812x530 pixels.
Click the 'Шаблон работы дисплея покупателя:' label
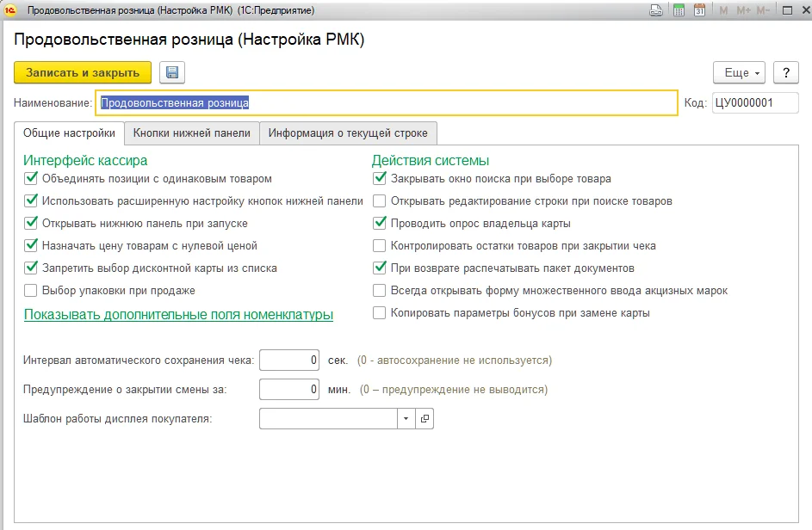click(118, 419)
